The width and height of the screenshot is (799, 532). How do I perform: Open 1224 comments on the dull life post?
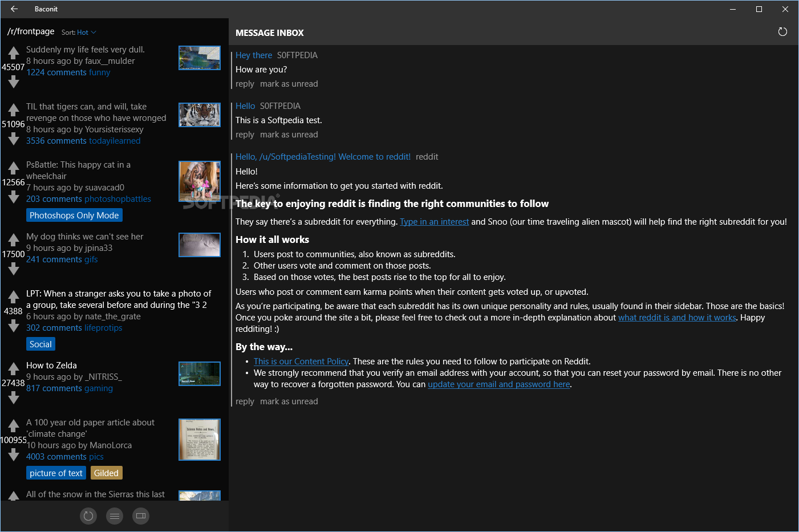(x=56, y=72)
